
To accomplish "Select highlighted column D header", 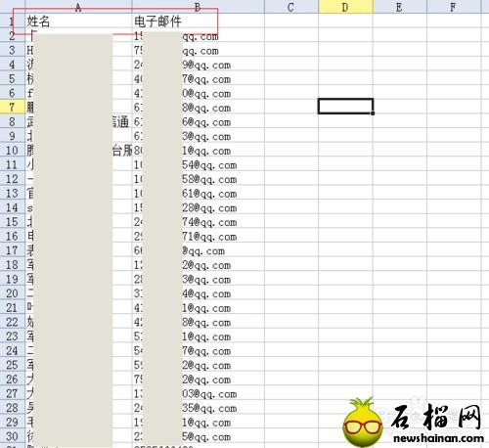I will point(345,7).
